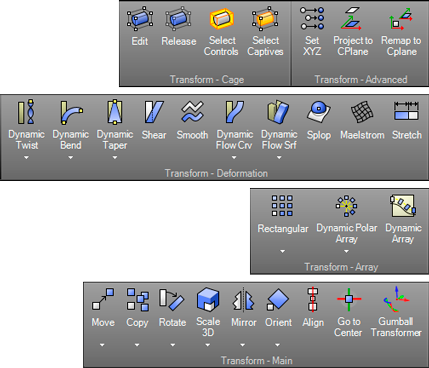Image resolution: width=429 pixels, height=368 pixels.
Task: Click the Smooth deformation tool
Action: (x=192, y=112)
